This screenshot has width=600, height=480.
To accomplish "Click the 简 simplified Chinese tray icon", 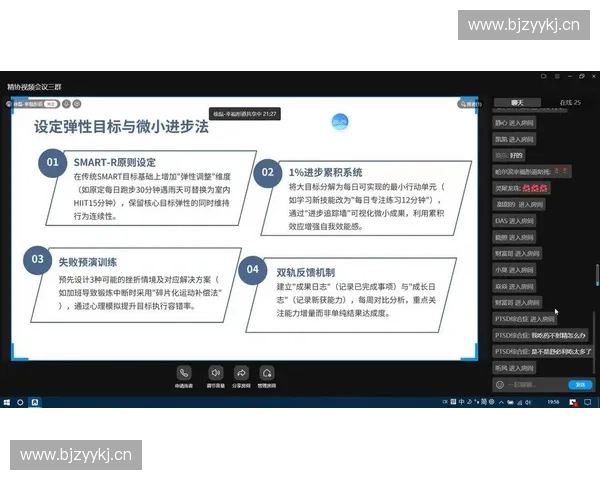I will coord(484,402).
